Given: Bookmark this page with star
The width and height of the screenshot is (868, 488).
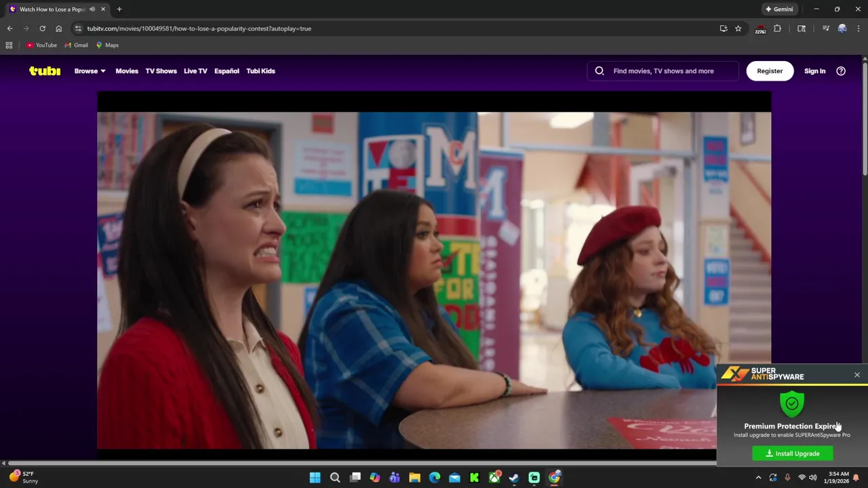Looking at the screenshot, I should tap(738, 28).
